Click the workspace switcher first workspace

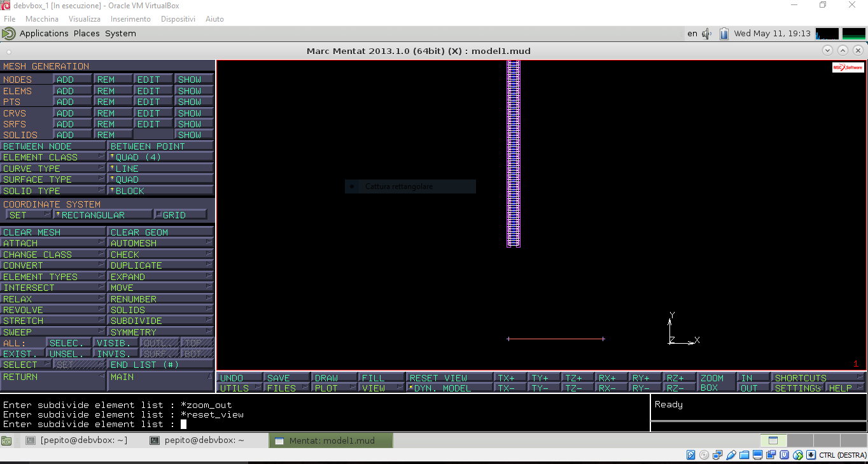[773, 440]
